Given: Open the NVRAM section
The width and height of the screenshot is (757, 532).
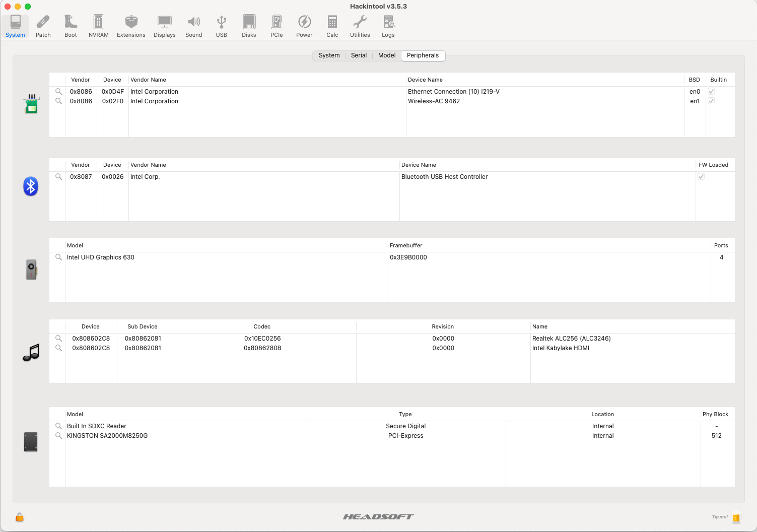Looking at the screenshot, I should click(x=99, y=26).
